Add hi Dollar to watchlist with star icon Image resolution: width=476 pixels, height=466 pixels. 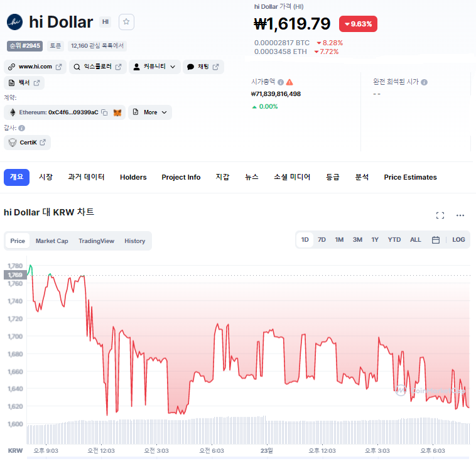126,22
